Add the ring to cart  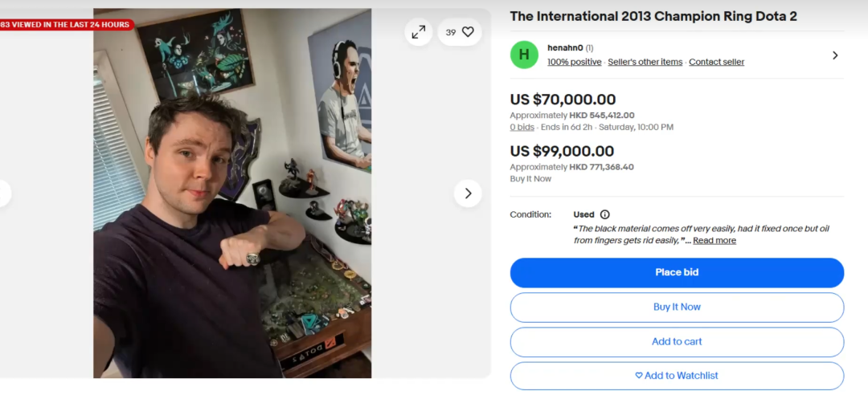pyautogui.click(x=677, y=341)
